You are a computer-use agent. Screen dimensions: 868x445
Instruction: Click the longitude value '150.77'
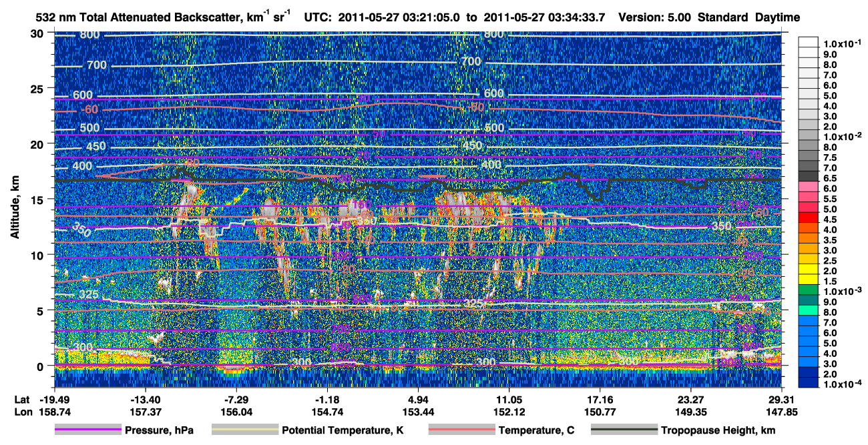point(600,412)
